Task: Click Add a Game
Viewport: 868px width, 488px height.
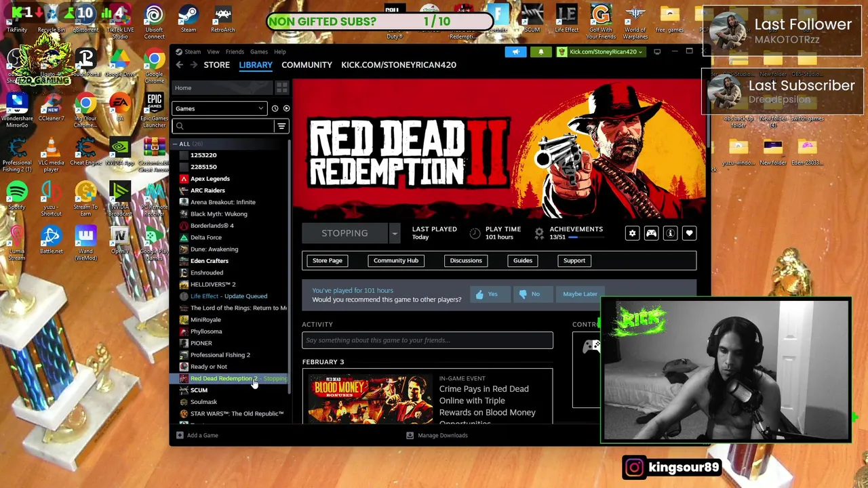Action: point(197,436)
